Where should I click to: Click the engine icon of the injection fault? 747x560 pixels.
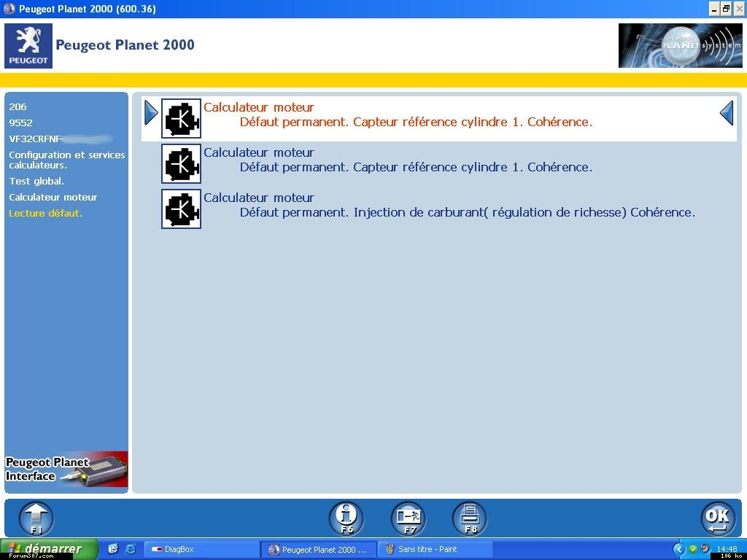pyautogui.click(x=181, y=209)
